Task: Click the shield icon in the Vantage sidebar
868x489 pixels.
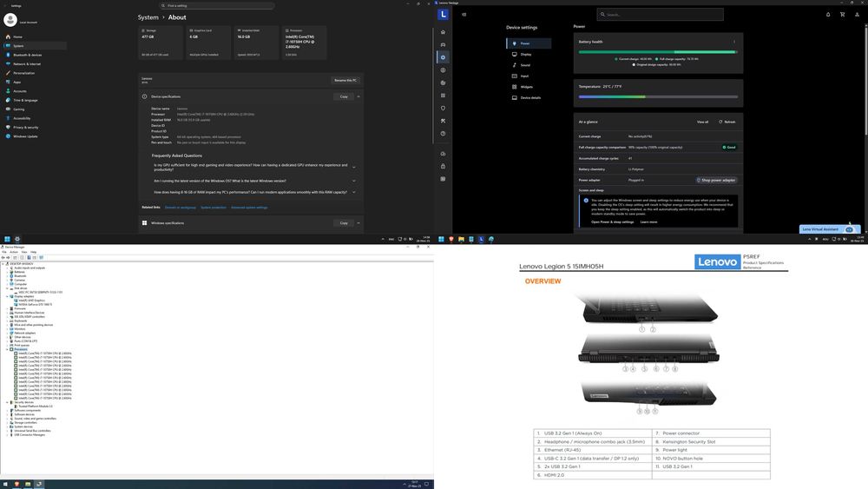Action: point(443,108)
